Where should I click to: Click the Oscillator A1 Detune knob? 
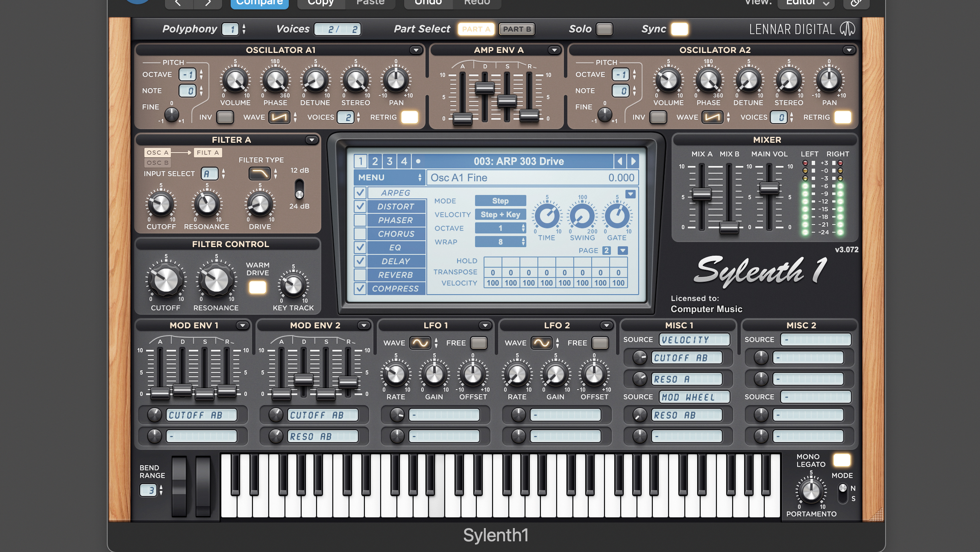[x=315, y=80]
